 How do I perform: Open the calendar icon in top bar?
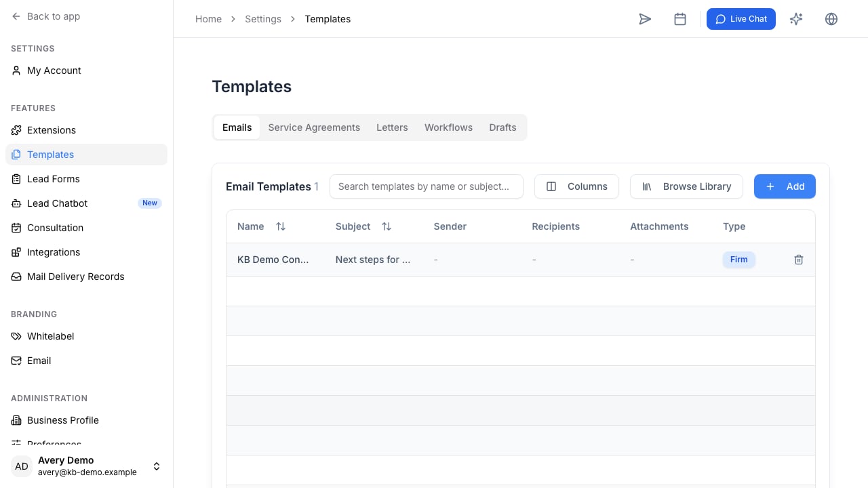680,19
